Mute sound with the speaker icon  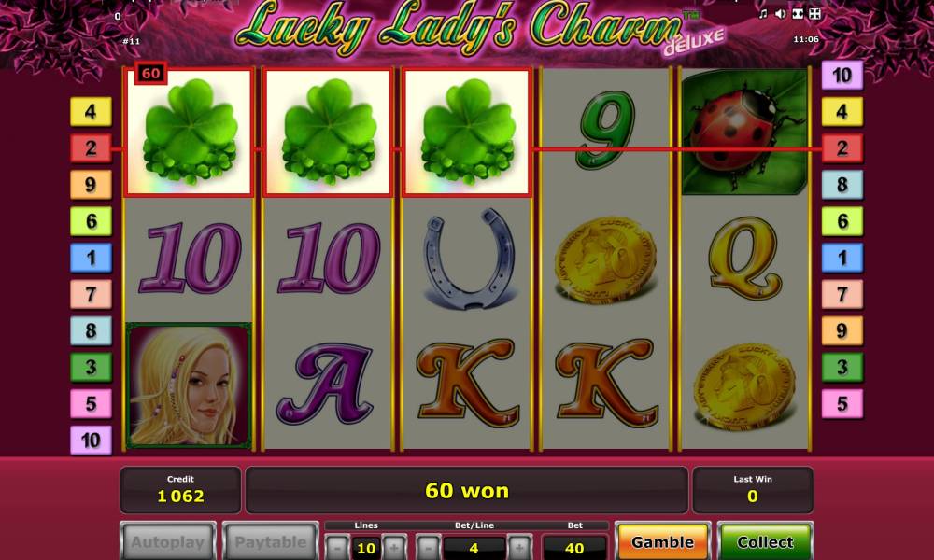[x=780, y=14]
